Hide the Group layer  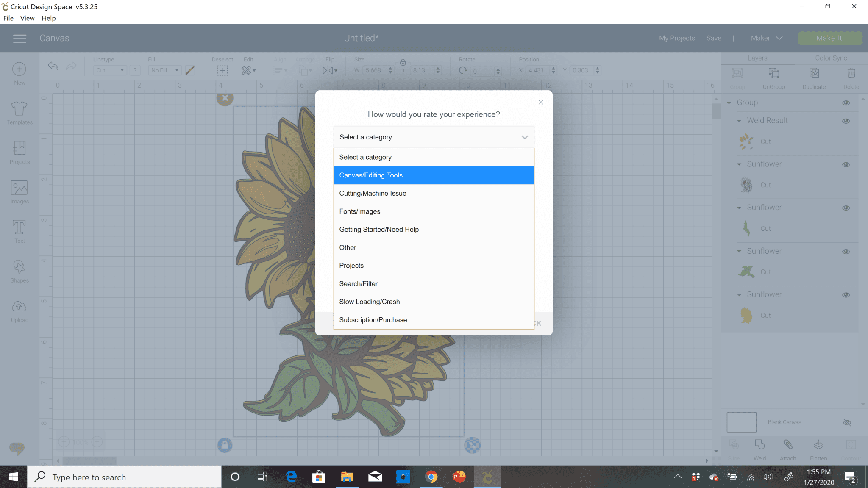pos(846,103)
